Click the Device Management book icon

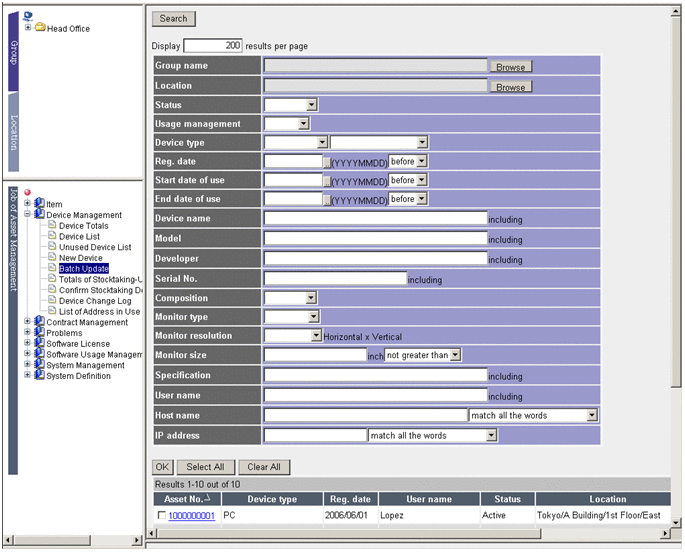(x=39, y=215)
